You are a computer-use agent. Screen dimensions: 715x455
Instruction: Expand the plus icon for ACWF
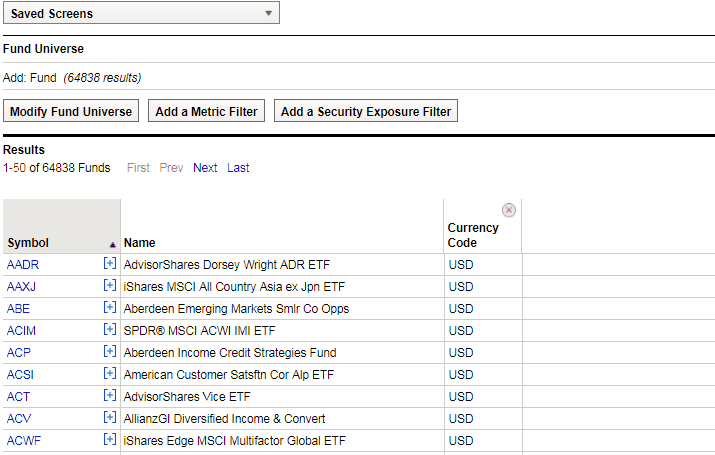point(109,439)
